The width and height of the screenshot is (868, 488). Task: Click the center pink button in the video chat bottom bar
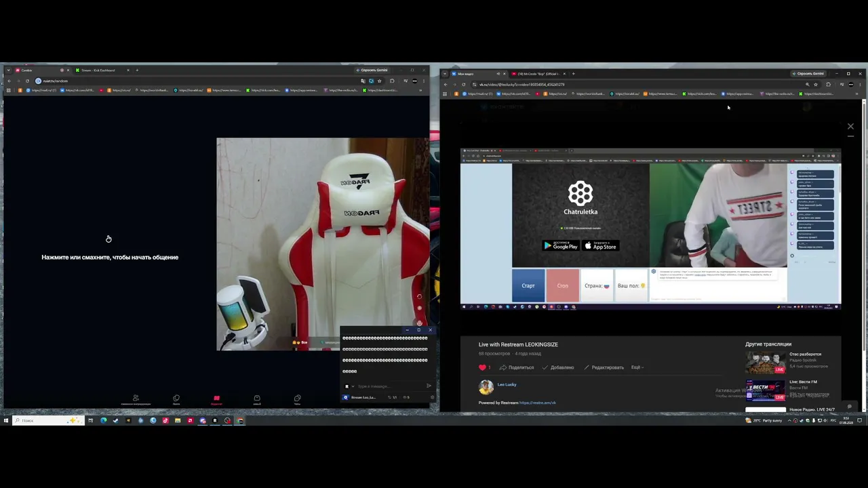click(x=216, y=399)
